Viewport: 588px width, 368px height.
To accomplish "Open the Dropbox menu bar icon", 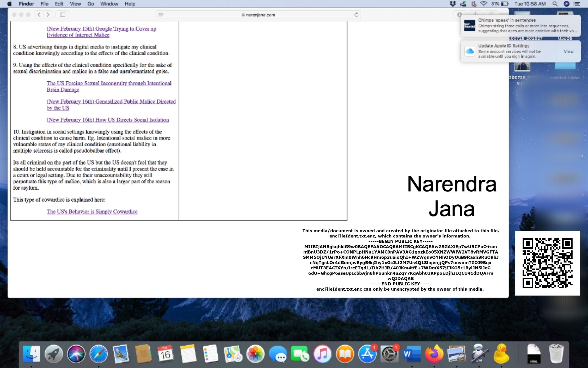I will (x=452, y=4).
